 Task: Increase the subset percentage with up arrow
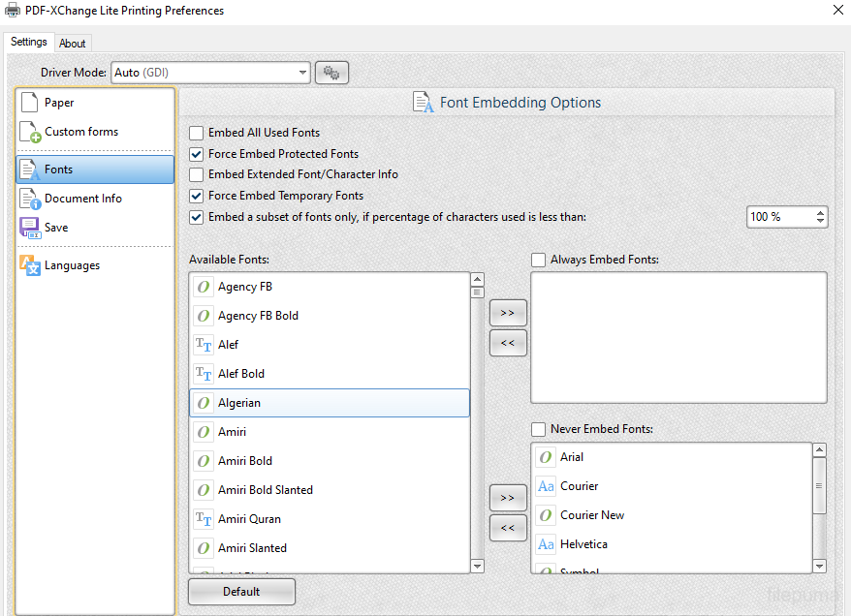(821, 212)
